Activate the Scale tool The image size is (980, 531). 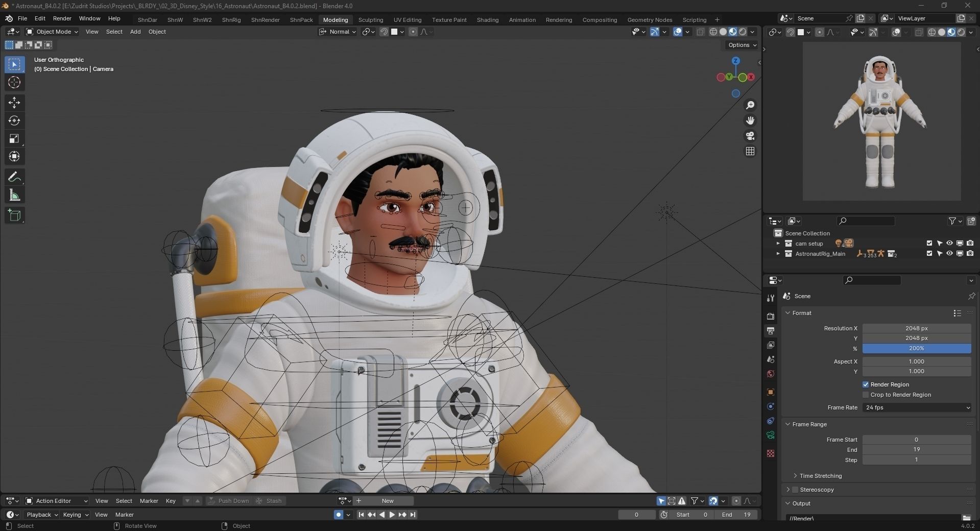click(x=14, y=138)
